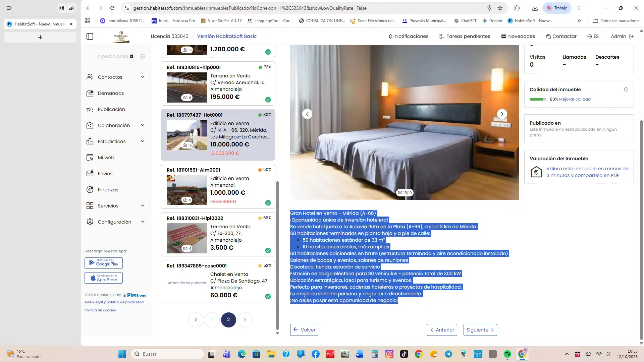Open Tareas pendientes
644x362 pixels.
[465, 36]
